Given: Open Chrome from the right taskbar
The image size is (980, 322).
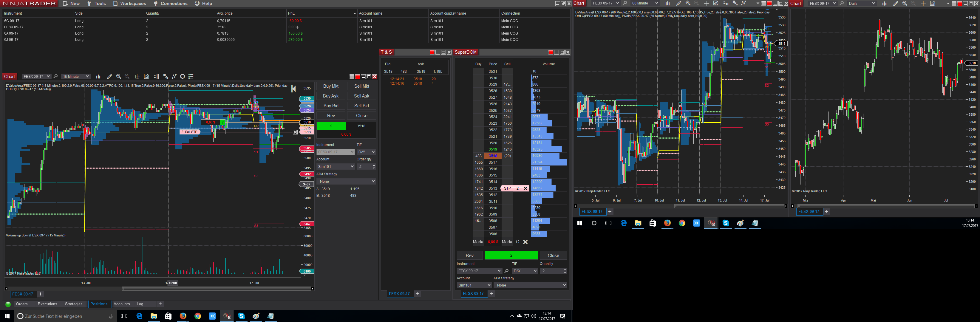Looking at the screenshot, I should [x=682, y=223].
